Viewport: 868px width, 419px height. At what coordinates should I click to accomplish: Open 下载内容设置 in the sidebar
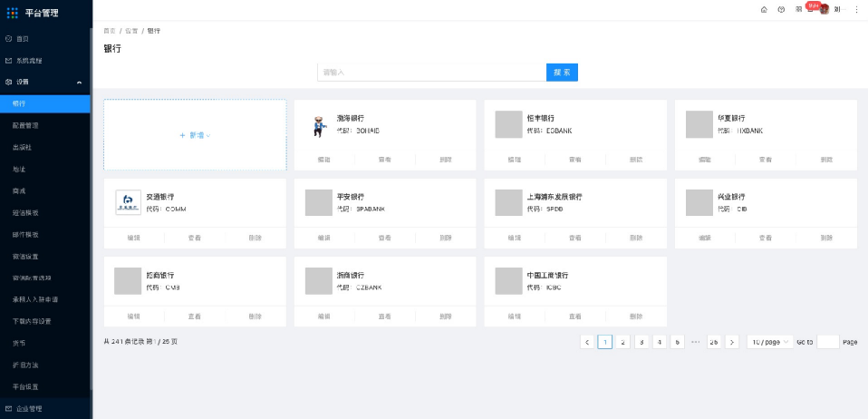tap(44, 321)
